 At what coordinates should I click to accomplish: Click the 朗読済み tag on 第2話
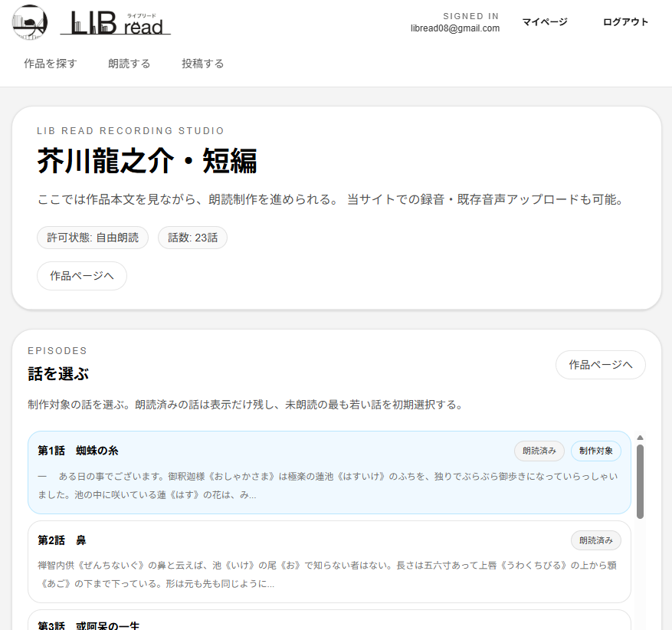click(595, 540)
